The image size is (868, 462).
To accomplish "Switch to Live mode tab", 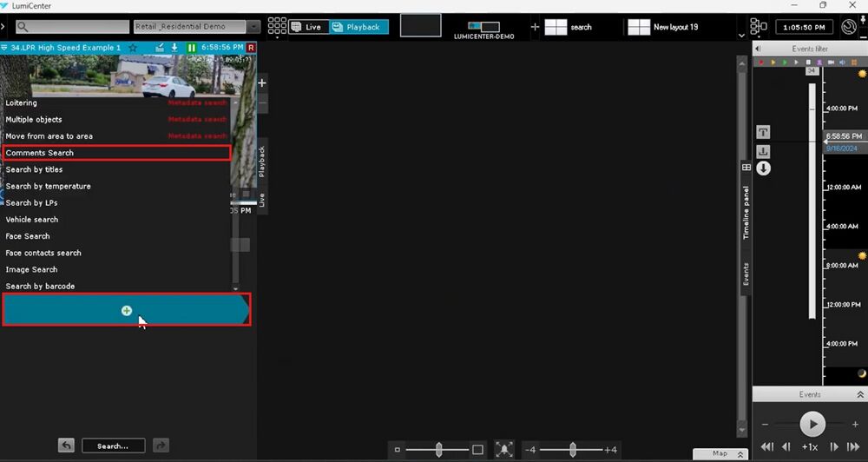I will [x=306, y=27].
